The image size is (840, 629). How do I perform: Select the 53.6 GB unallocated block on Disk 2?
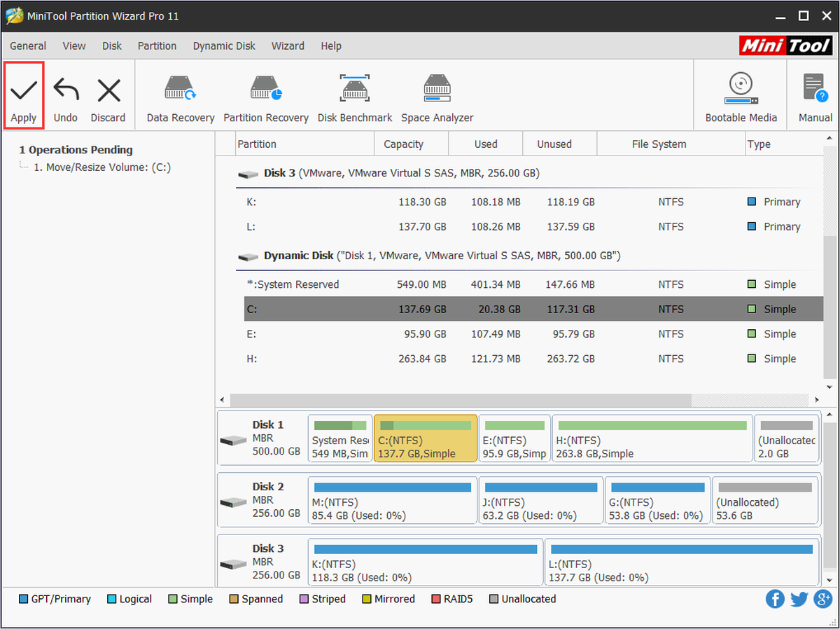765,500
